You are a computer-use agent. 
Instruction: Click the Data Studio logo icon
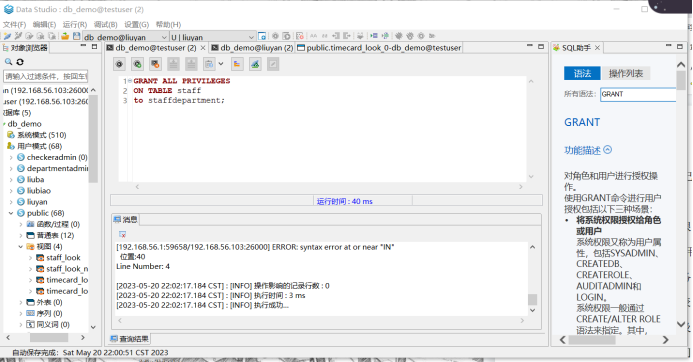click(x=8, y=9)
